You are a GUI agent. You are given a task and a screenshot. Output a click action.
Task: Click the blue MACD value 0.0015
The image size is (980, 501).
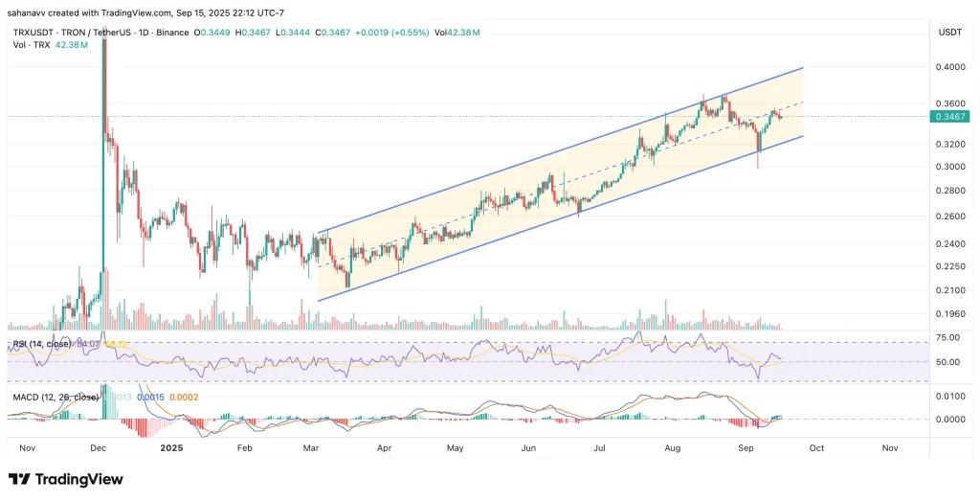click(x=150, y=397)
